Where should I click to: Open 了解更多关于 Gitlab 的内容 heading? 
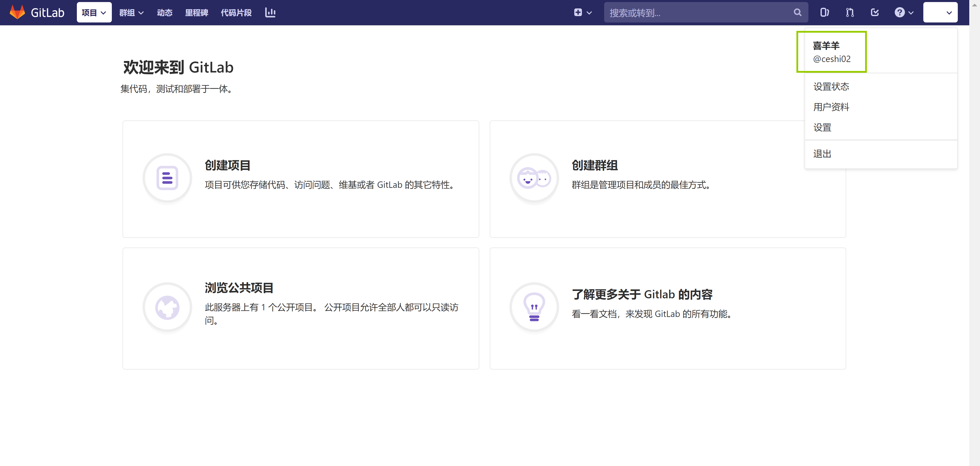point(642,295)
